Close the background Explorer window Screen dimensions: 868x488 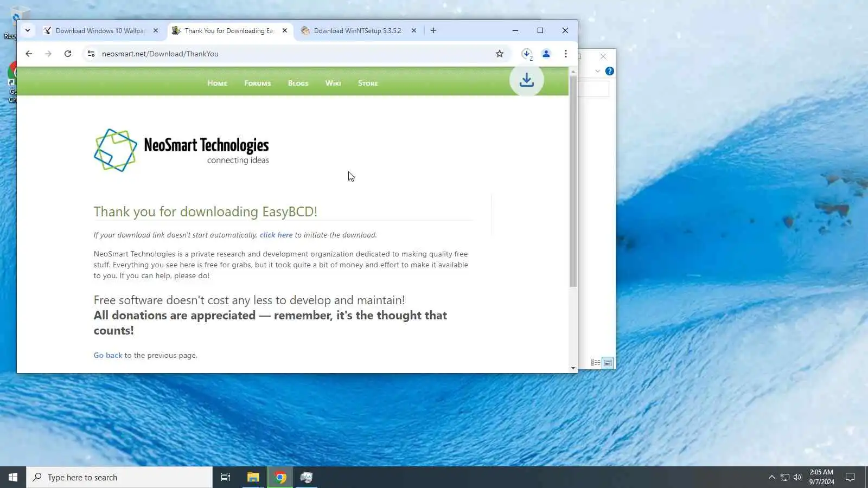[x=603, y=56]
